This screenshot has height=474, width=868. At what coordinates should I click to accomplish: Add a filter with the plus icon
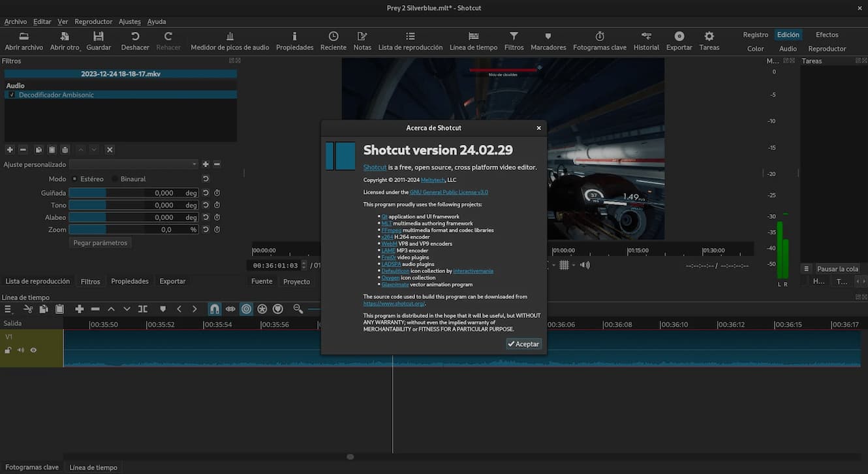coord(9,150)
